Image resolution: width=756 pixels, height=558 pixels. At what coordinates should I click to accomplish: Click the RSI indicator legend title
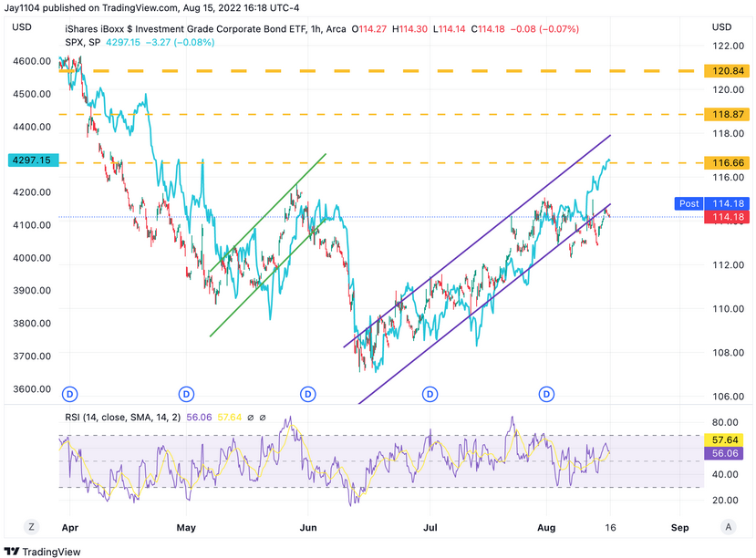pyautogui.click(x=122, y=418)
